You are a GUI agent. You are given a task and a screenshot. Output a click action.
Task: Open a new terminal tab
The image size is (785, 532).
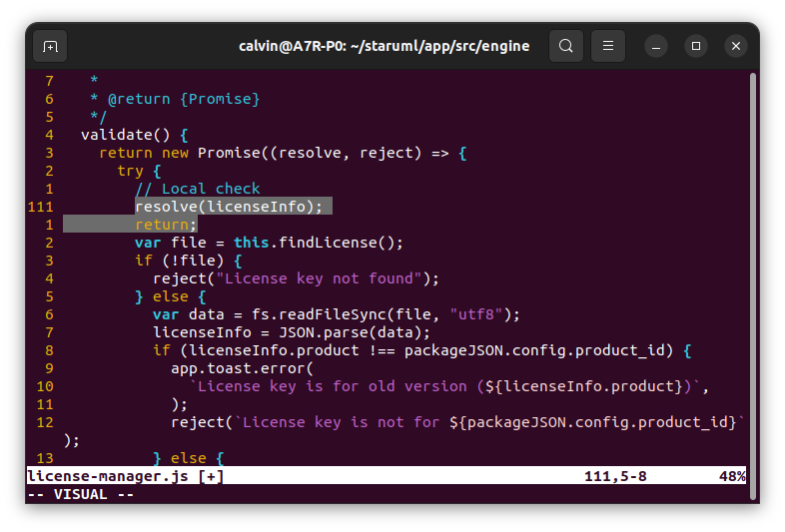coord(50,46)
